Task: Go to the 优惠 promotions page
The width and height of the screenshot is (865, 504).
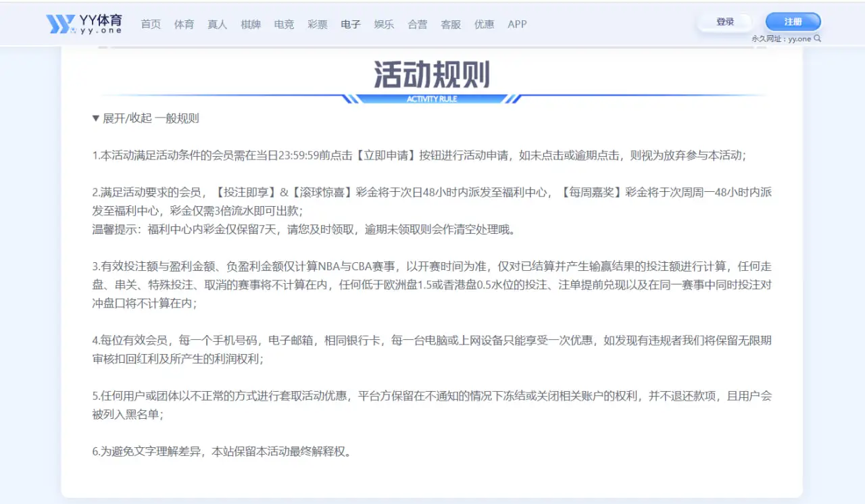Action: 484,24
